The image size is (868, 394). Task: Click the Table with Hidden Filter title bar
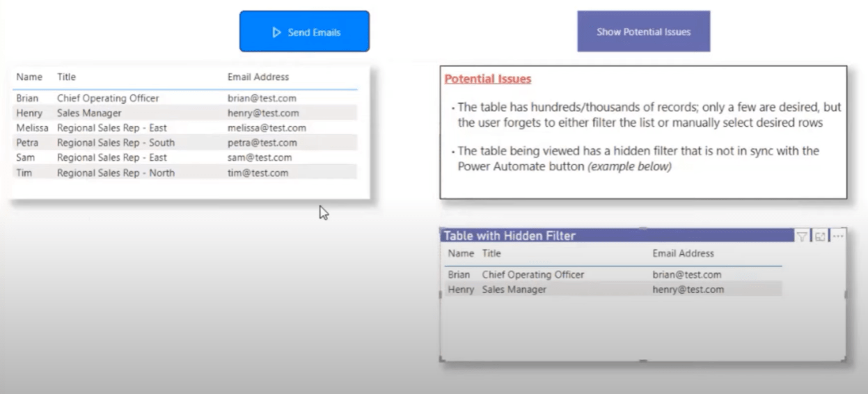pos(616,236)
